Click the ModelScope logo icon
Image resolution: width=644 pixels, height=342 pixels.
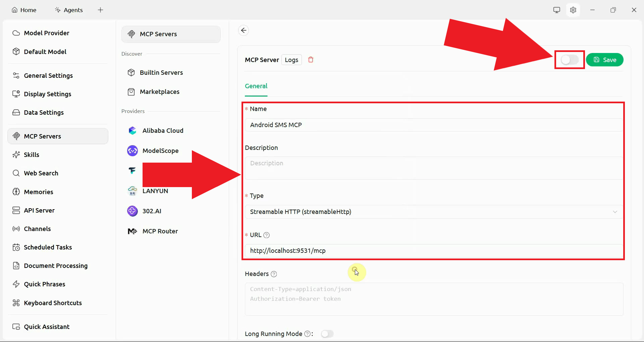(132, 151)
